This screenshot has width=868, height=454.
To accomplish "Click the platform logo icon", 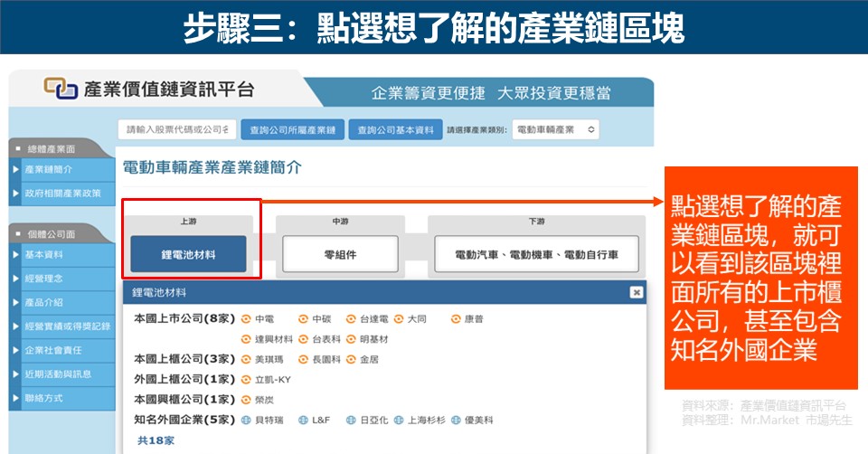I will click(61, 89).
